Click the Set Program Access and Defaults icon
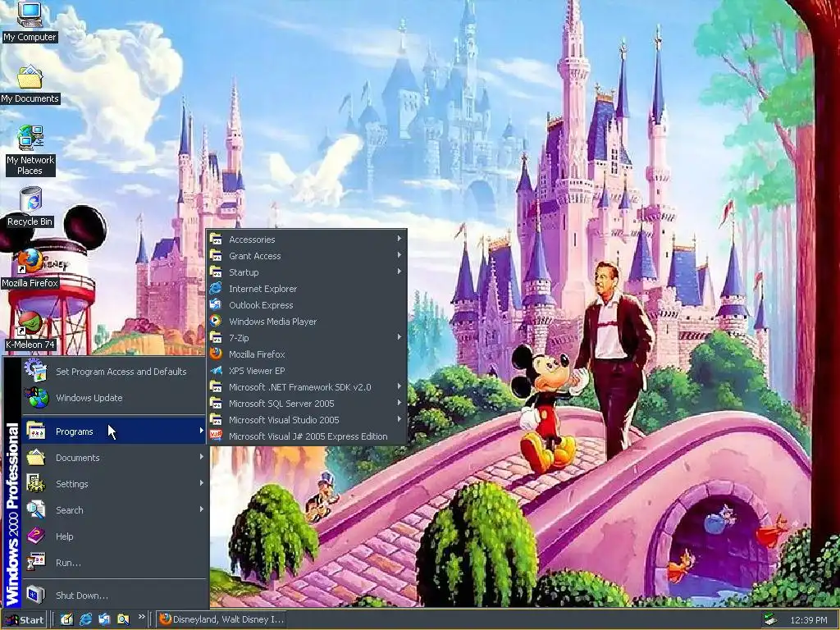 click(x=36, y=372)
